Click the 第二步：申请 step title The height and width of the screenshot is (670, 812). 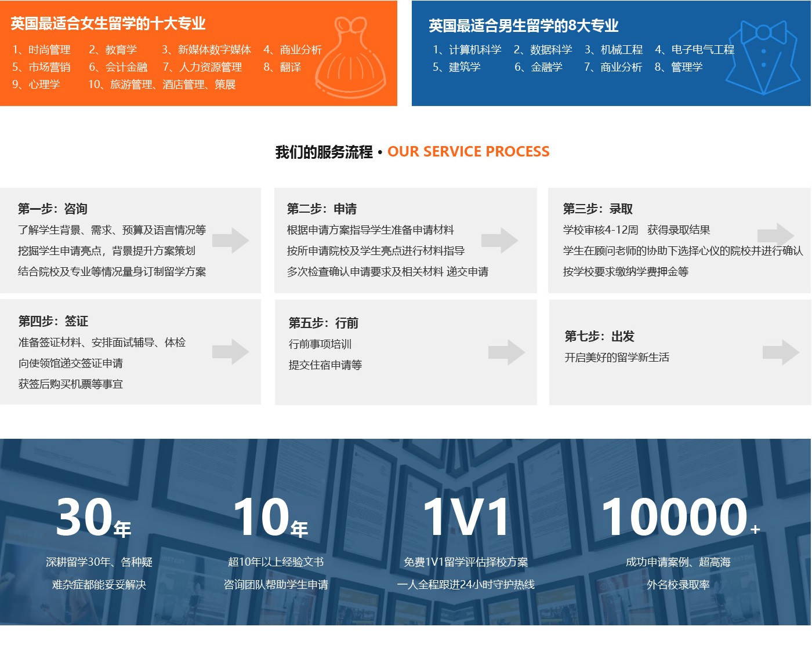[x=322, y=209]
